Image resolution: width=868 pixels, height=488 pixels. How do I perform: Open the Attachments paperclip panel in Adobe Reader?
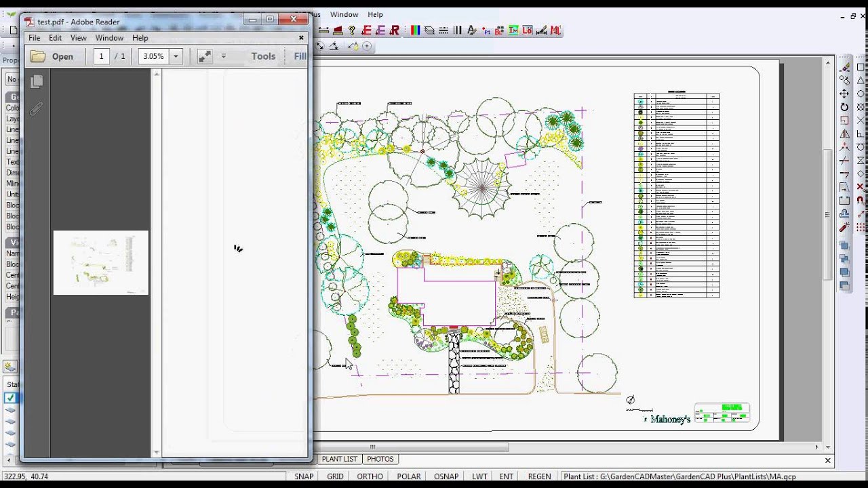coord(37,108)
